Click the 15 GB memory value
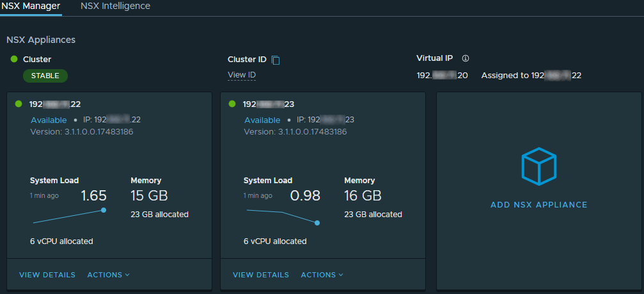The height and width of the screenshot is (294, 644). click(x=149, y=196)
